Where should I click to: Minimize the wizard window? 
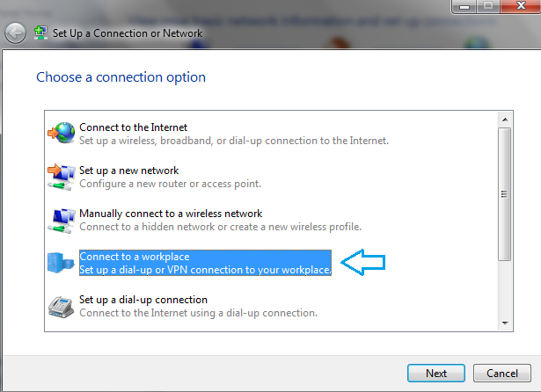464,6
